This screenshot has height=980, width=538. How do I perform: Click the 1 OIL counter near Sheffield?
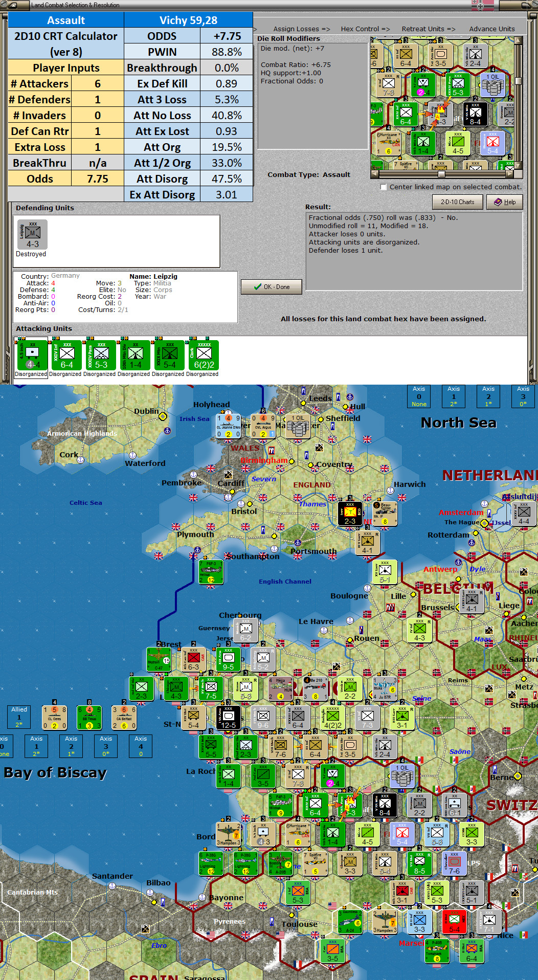(298, 426)
